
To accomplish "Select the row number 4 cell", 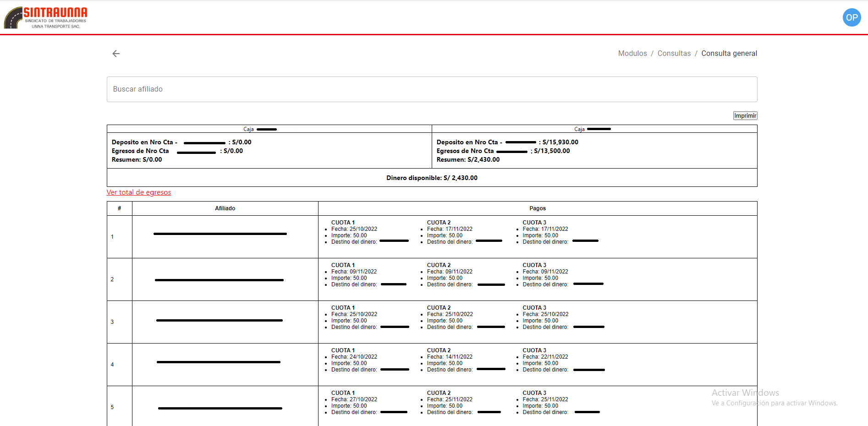I will [x=112, y=365].
